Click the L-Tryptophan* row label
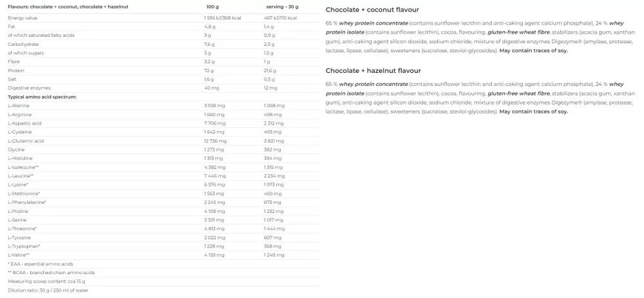Viewport: 644px width, 298px height. point(24,246)
